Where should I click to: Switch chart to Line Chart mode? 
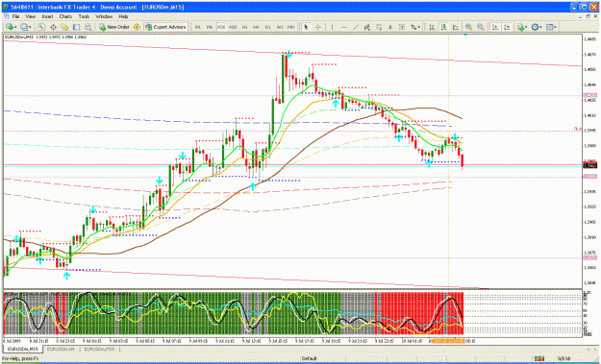point(456,27)
